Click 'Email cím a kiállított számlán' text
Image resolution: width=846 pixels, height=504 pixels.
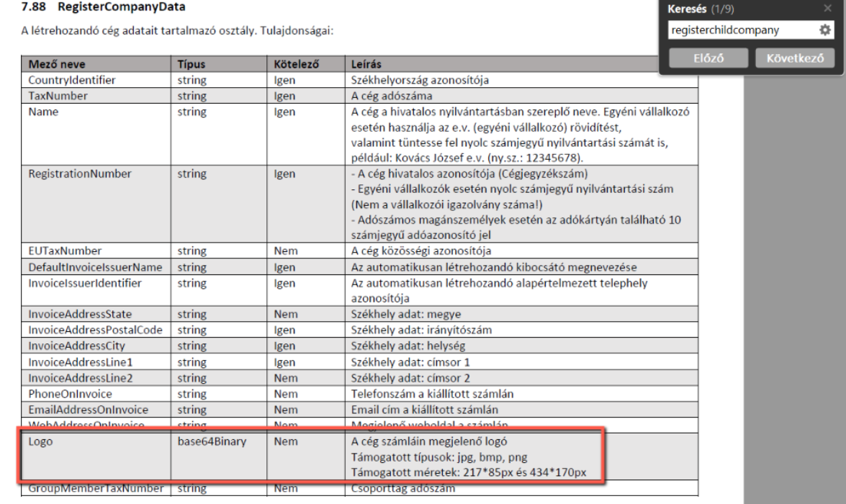(x=425, y=410)
